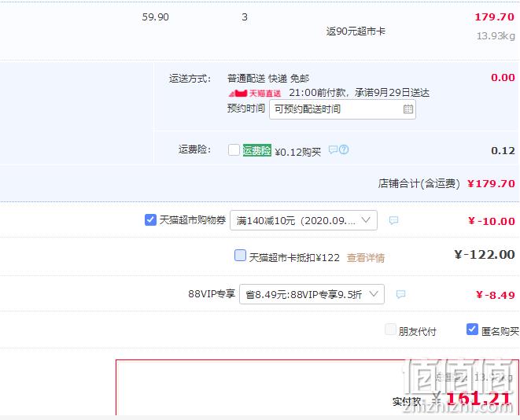
Task: Click weight 13.93kg text
Action: point(496,36)
